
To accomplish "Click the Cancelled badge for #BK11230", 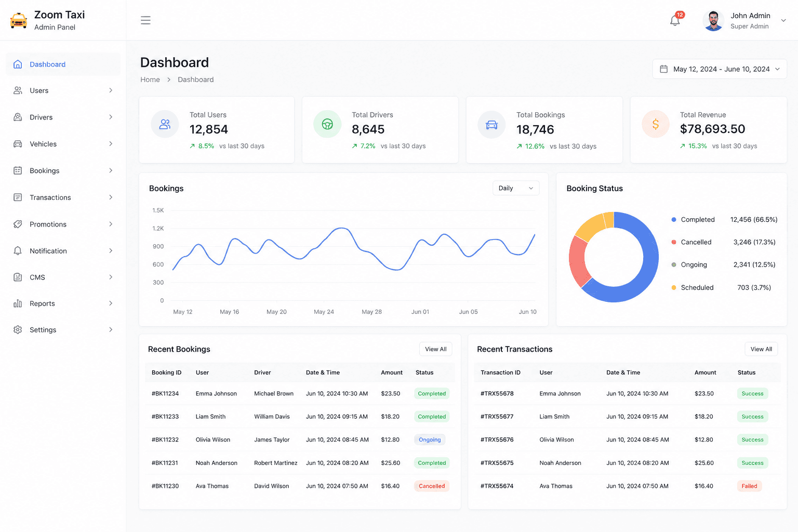I will click(x=432, y=486).
